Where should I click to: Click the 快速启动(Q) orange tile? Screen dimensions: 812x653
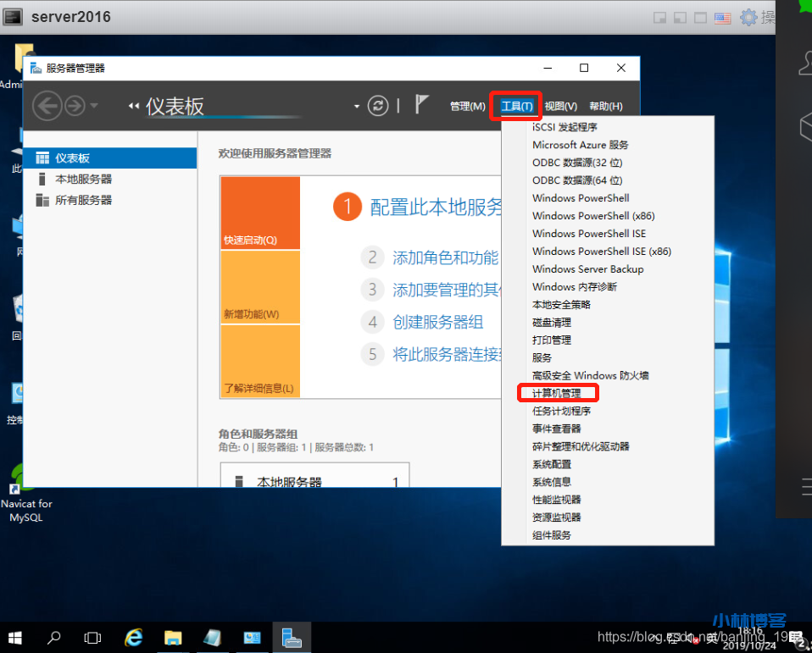259,213
